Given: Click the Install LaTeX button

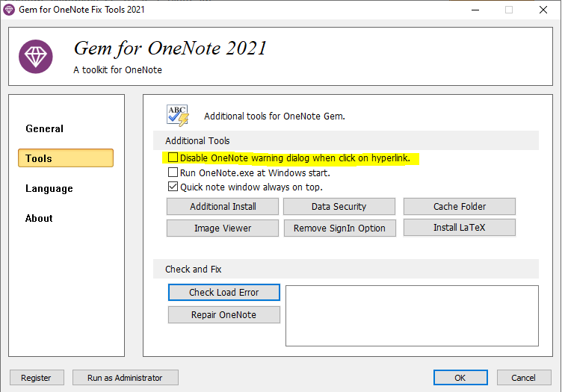Looking at the screenshot, I should point(460,228).
